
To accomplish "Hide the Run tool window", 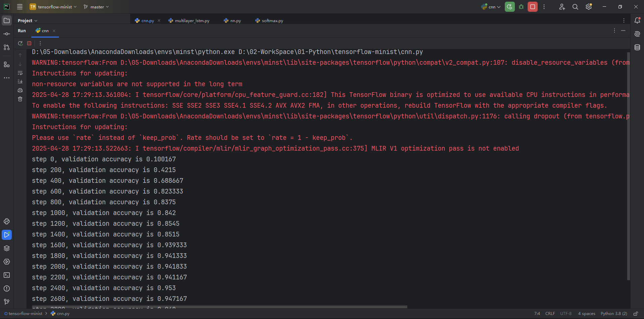I will pyautogui.click(x=623, y=31).
